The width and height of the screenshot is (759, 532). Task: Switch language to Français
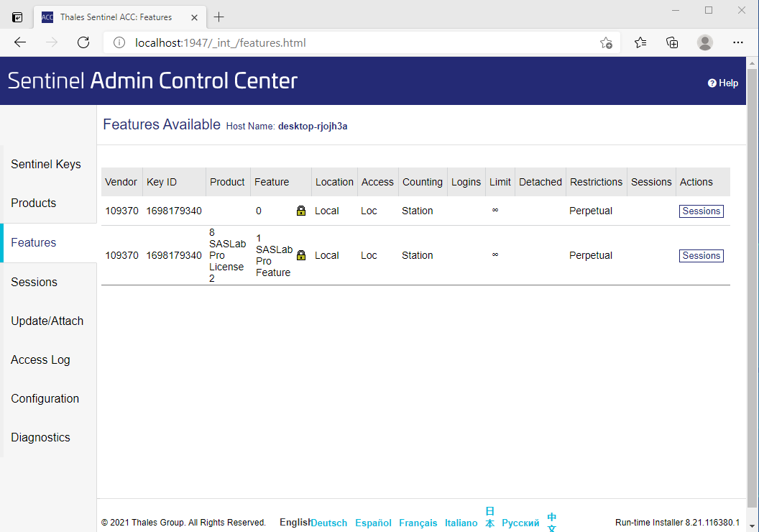point(418,523)
